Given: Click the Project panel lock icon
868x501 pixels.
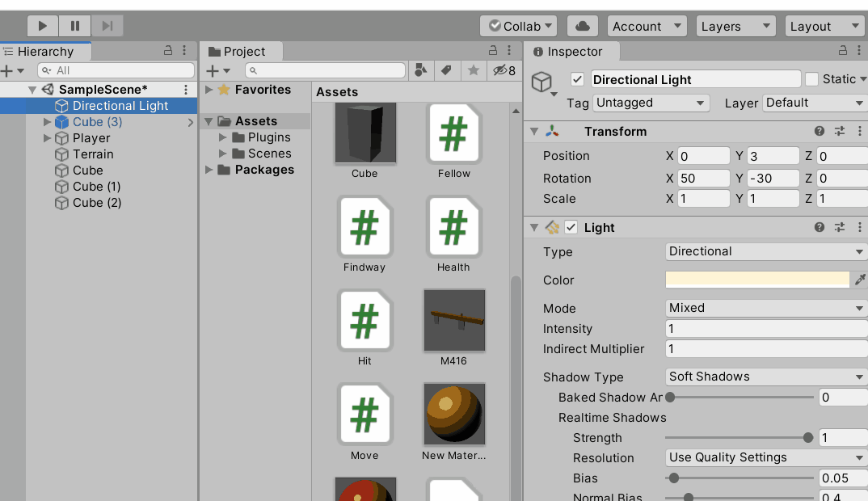Looking at the screenshot, I should point(492,50).
